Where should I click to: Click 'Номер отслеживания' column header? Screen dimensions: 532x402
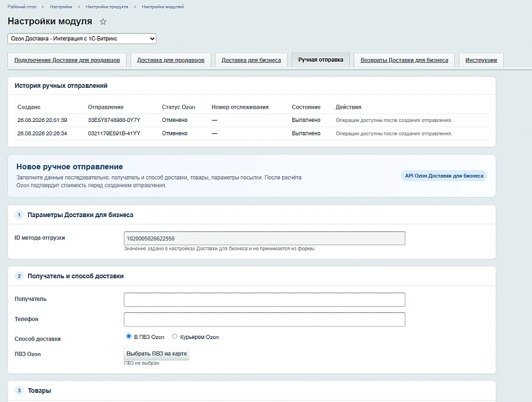click(x=241, y=107)
